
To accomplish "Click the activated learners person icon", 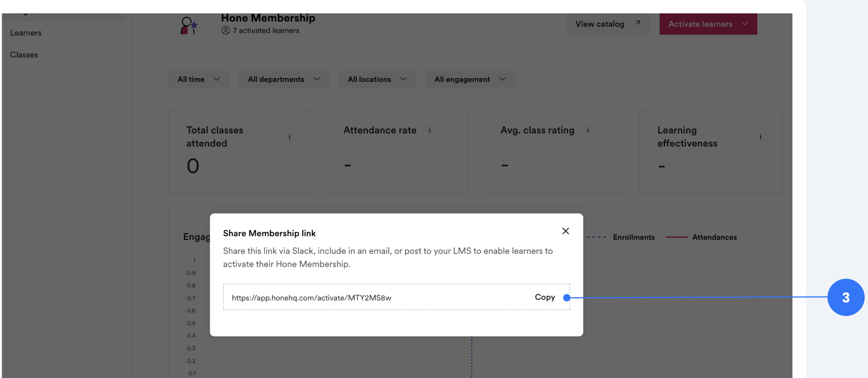I will click(225, 31).
